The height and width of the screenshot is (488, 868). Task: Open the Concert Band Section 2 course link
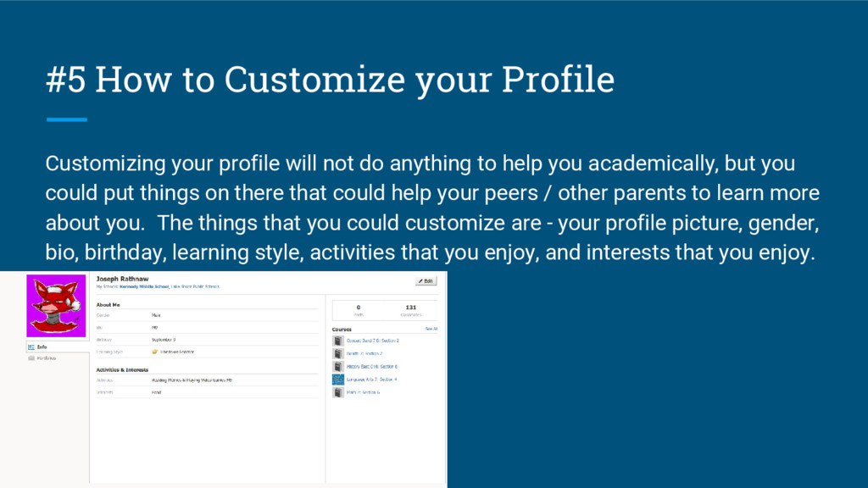point(372,340)
